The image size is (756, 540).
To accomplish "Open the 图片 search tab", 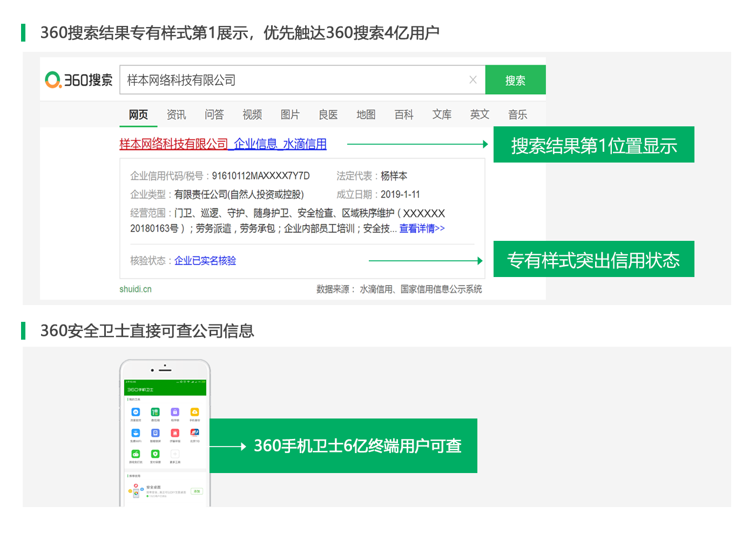I will click(x=290, y=114).
